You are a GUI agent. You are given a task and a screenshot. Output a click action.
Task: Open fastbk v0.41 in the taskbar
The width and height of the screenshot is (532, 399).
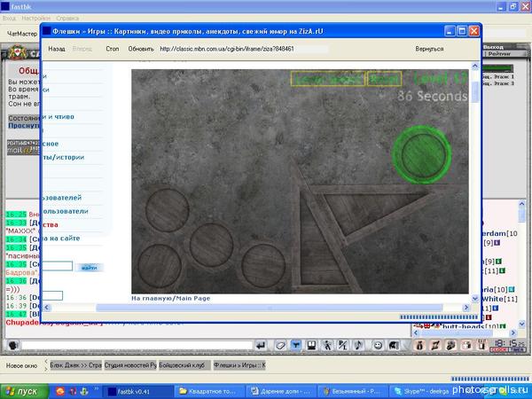click(x=137, y=392)
